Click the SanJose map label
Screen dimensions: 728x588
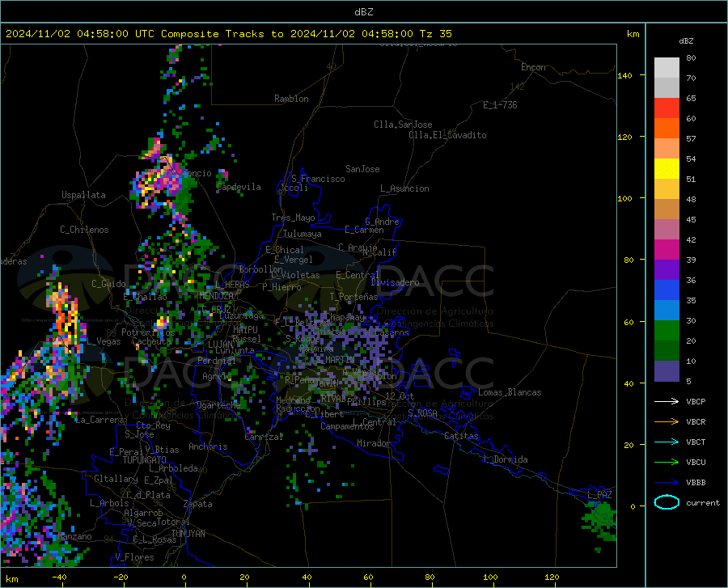(362, 169)
